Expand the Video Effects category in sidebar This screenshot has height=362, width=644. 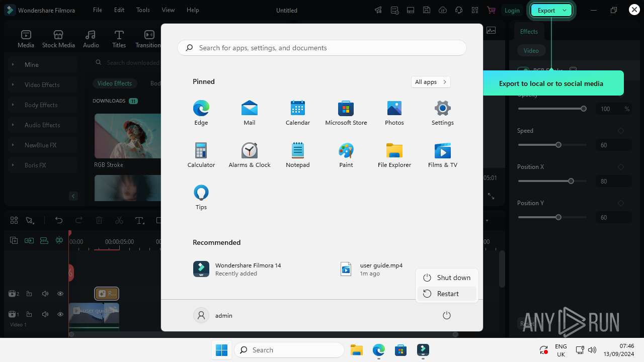13,84
